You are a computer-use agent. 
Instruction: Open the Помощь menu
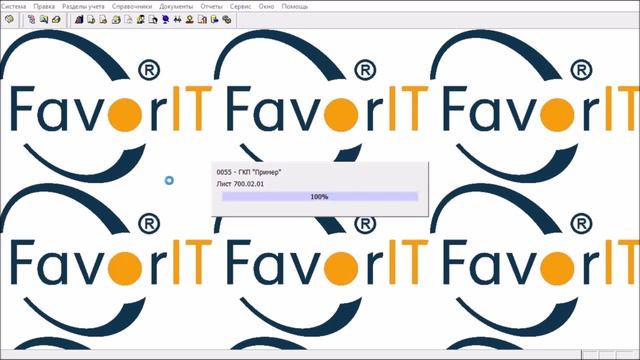(295, 7)
